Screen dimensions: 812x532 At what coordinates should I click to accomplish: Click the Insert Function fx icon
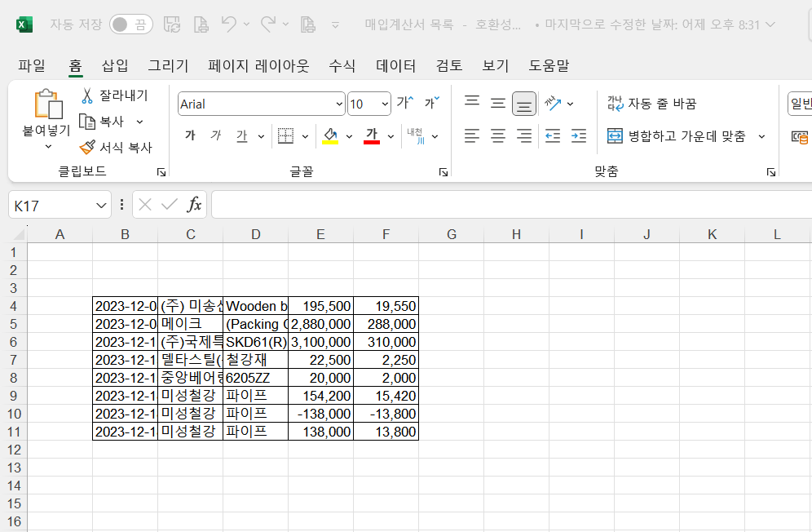[194, 205]
